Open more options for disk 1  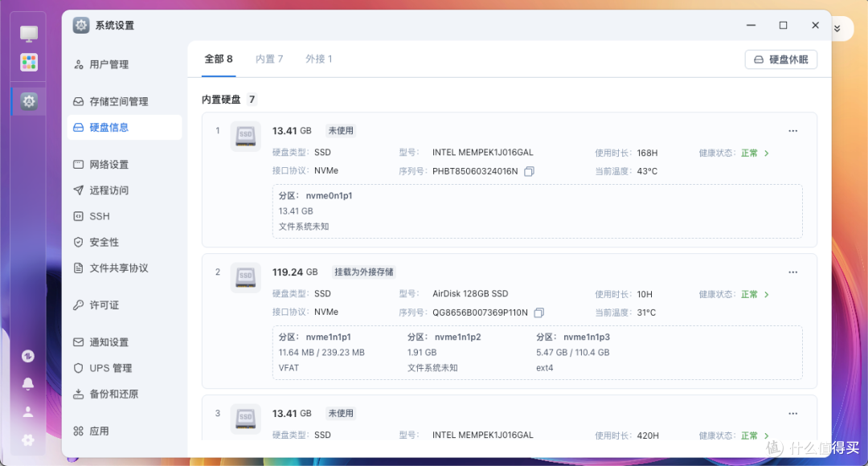pyautogui.click(x=792, y=131)
